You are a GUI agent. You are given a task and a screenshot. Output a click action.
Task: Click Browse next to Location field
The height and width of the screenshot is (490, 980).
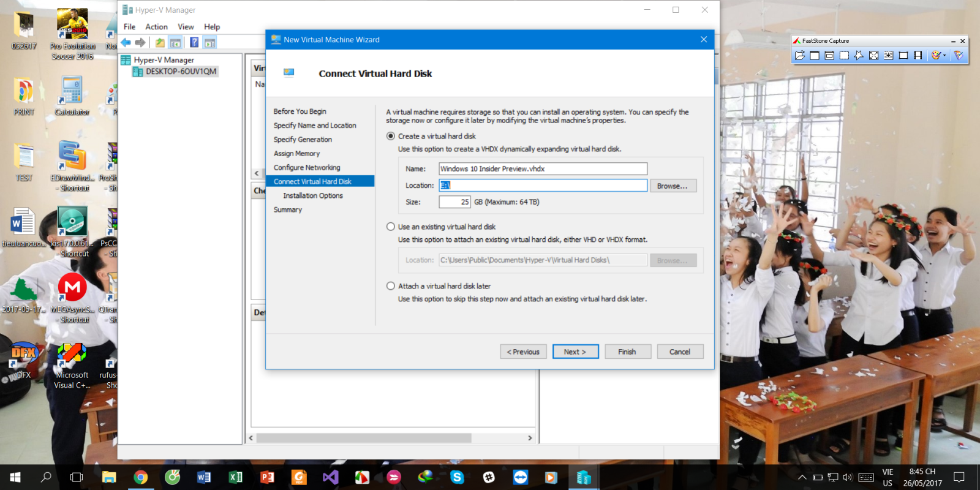point(673,186)
